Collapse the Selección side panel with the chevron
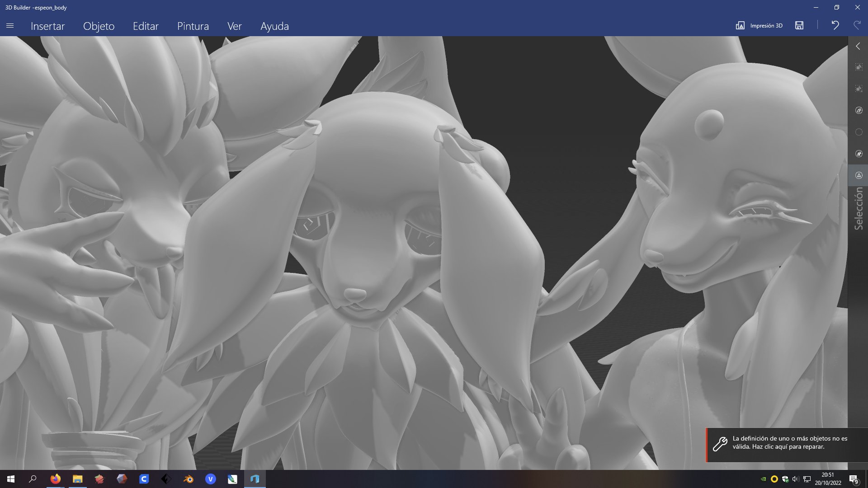The image size is (868, 488). coord(858,46)
